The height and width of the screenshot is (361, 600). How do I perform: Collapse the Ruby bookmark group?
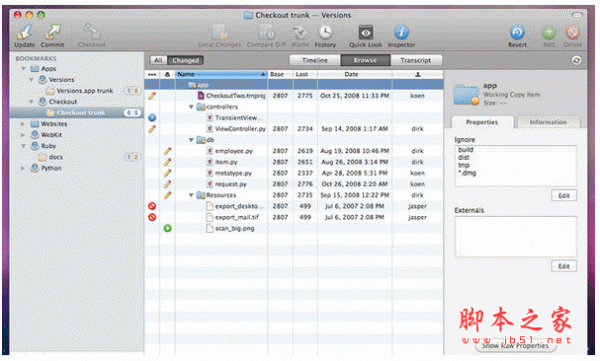coord(24,146)
